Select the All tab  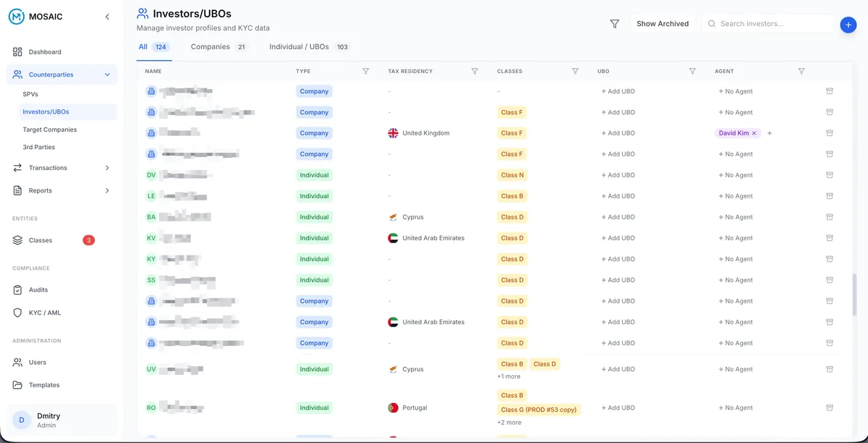click(154, 47)
